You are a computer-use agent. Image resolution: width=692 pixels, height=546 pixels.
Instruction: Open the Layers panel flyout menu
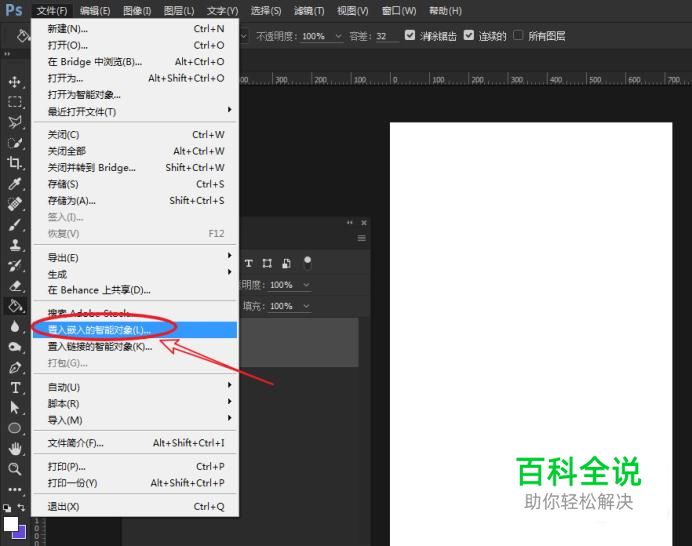tap(361, 238)
